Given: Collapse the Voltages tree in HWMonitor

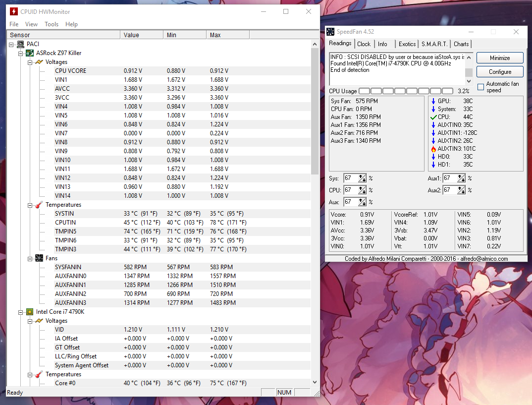Looking at the screenshot, I should point(30,61).
